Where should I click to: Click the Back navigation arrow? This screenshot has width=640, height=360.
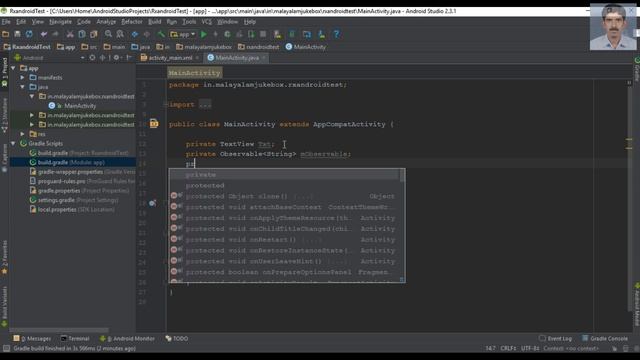coord(135,34)
